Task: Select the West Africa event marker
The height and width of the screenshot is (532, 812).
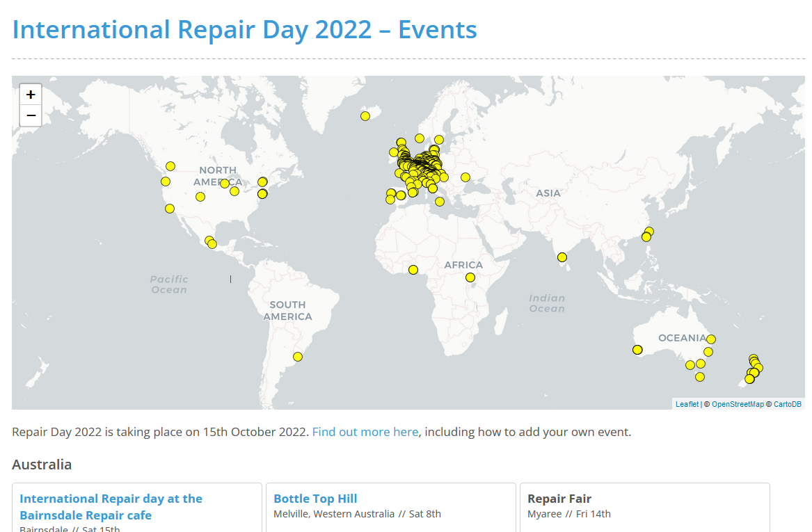Action: (x=413, y=270)
